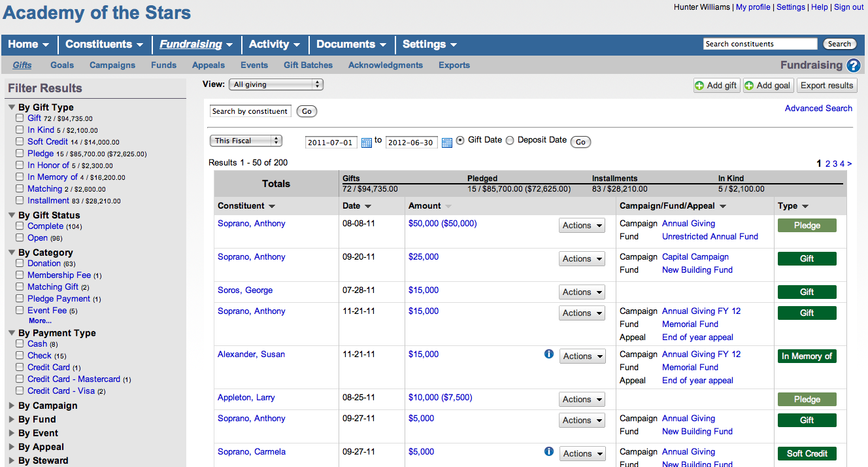The width and height of the screenshot is (868, 467).
Task: Open Actions dropdown for Soros, George row
Action: 582,292
